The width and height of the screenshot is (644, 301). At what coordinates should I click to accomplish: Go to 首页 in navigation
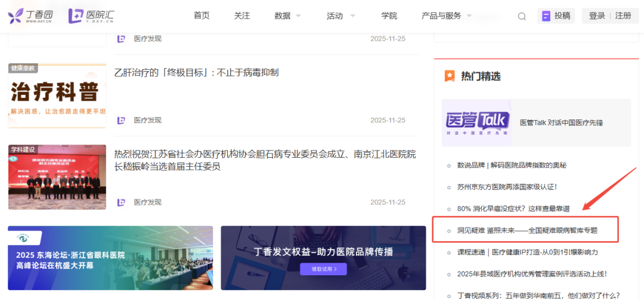tap(202, 16)
